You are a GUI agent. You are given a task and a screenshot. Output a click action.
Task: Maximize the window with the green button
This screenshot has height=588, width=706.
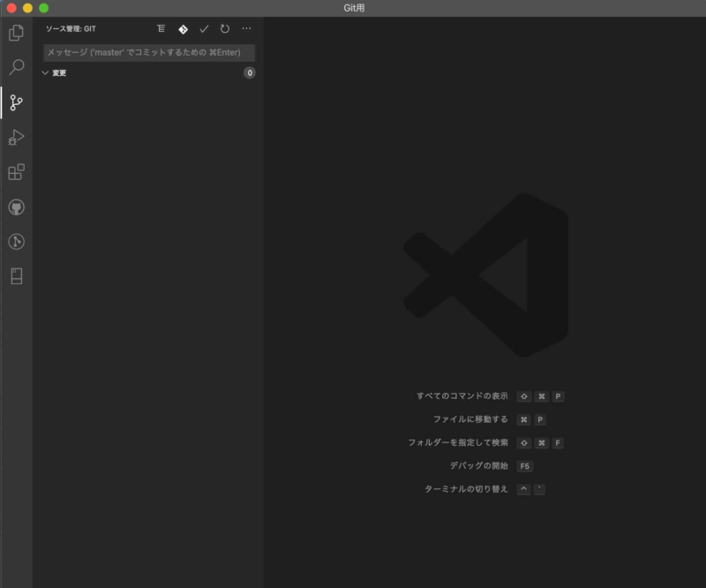43,8
